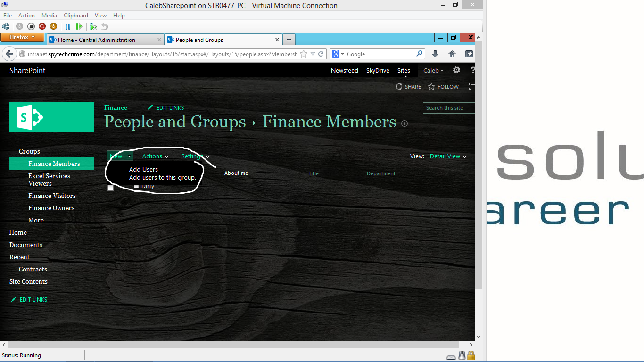The height and width of the screenshot is (362, 644).
Task: Open the Caleb user menu
Action: click(x=433, y=70)
